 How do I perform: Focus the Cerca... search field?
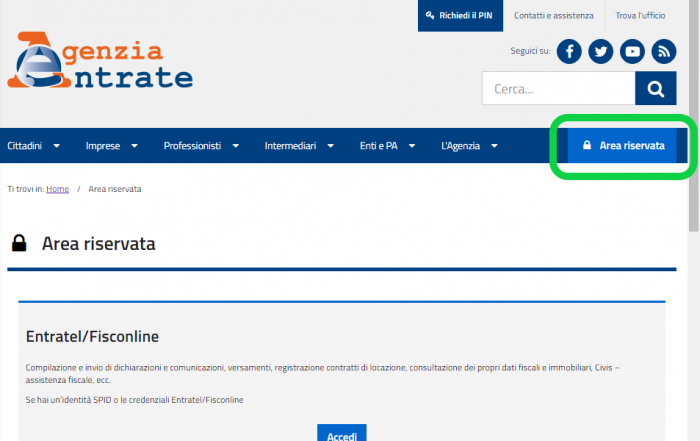click(x=558, y=88)
